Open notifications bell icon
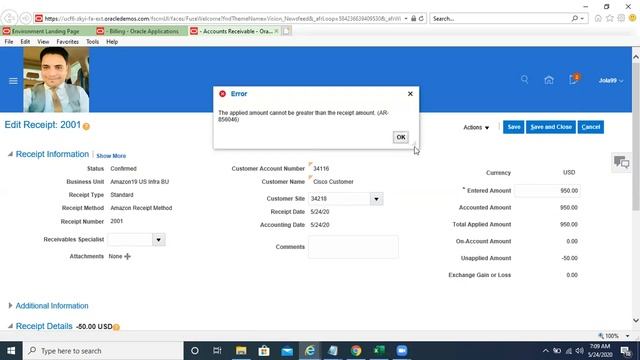This screenshot has width=640, height=360. pos(574,79)
